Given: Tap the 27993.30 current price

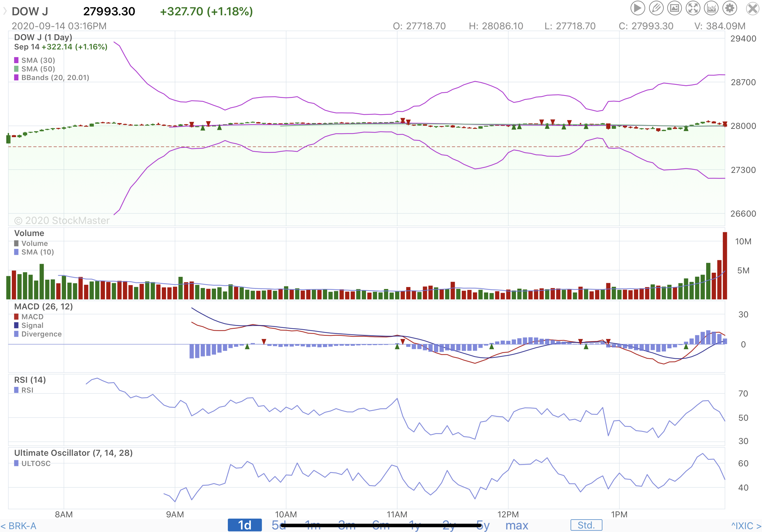Looking at the screenshot, I should (109, 11).
